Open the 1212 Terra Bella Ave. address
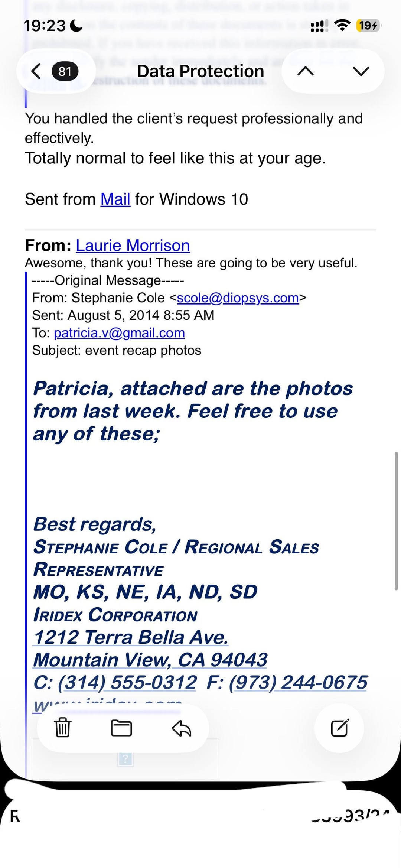Image resolution: width=401 pixels, height=868 pixels. point(130,637)
